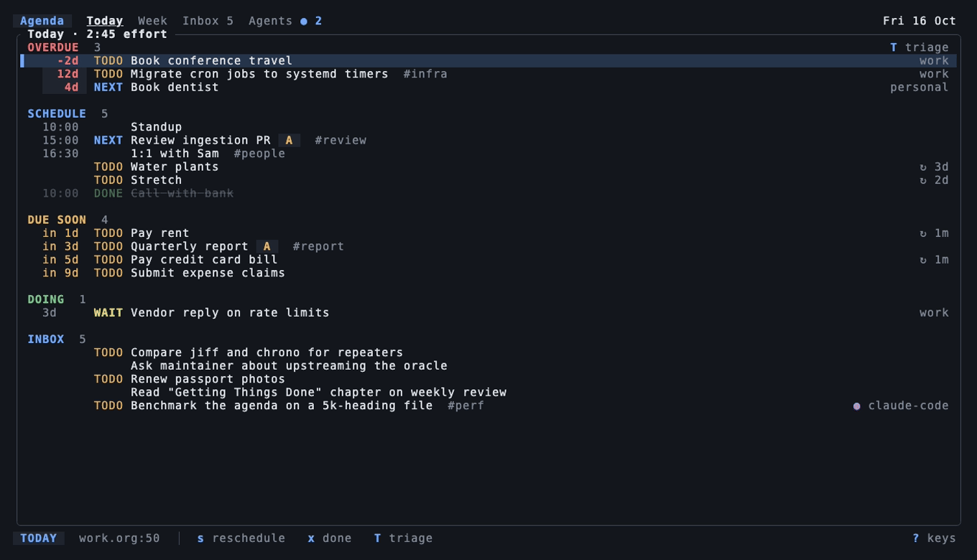
Task: Click the DUE SOON section header
Action: [x=57, y=220]
